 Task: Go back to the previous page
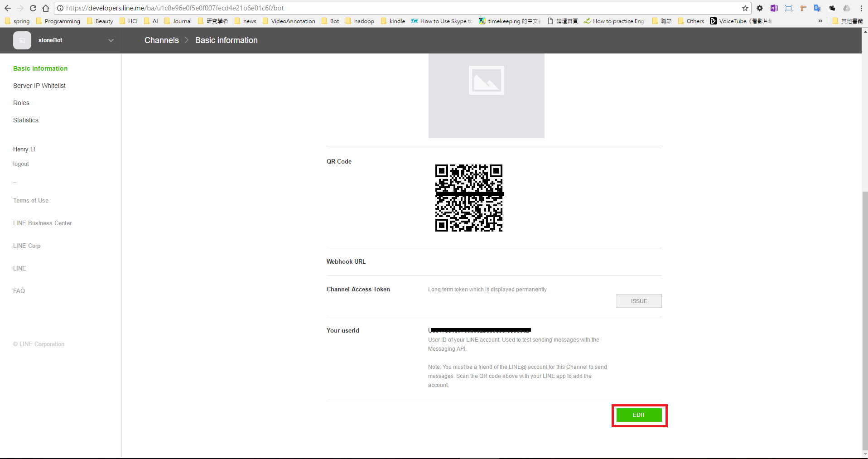pyautogui.click(x=8, y=8)
